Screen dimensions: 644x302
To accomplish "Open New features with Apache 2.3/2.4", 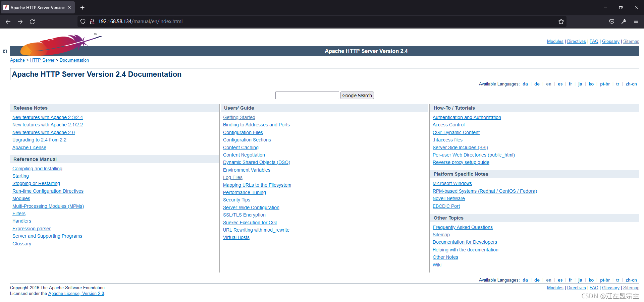I will pyautogui.click(x=48, y=117).
